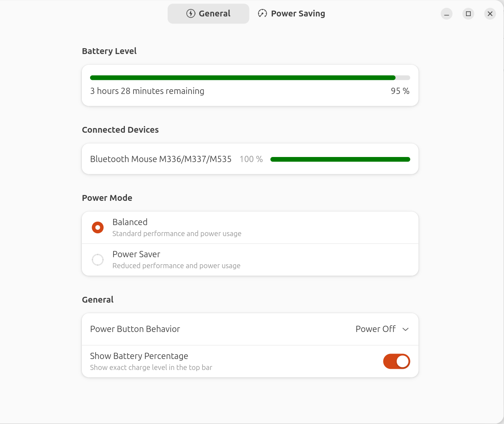
Task: Select the Power Saver radio button
Action: (98, 260)
